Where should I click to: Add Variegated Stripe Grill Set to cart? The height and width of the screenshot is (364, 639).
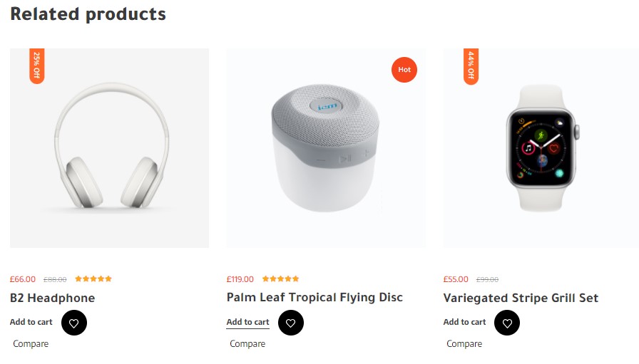coord(465,322)
